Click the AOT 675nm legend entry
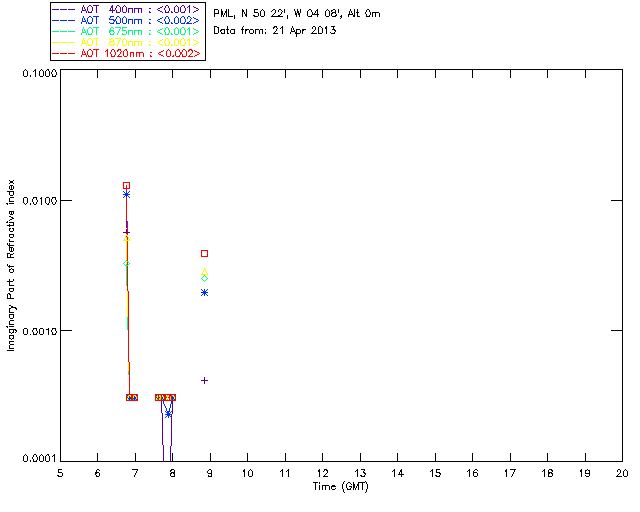640x512 pixels. (x=127, y=31)
